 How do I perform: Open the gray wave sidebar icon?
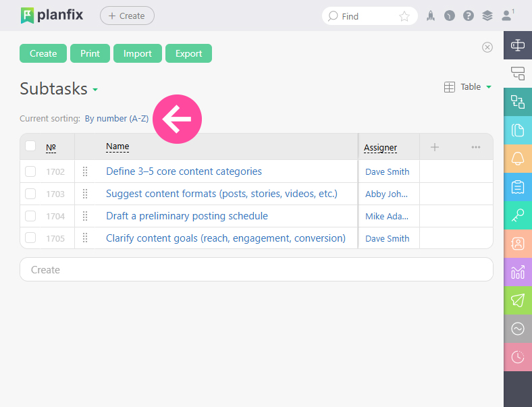[518, 329]
